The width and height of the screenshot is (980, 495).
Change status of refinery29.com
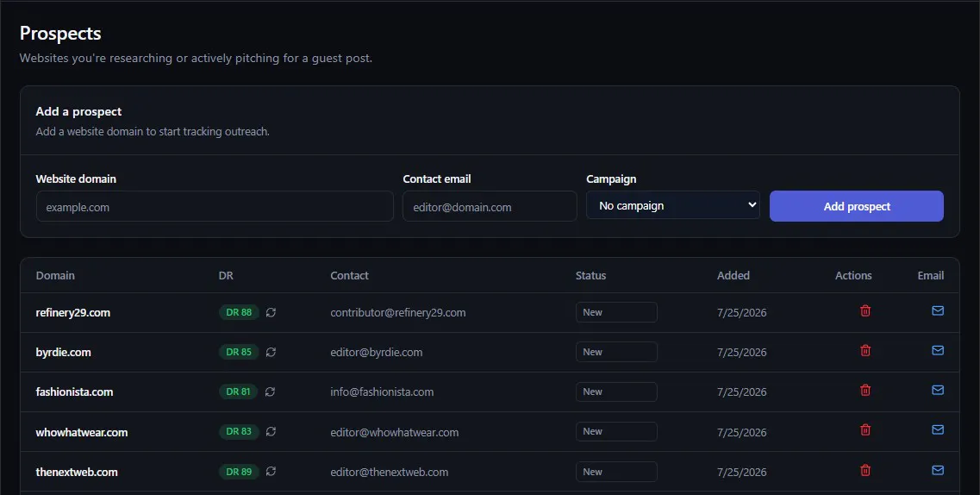tap(616, 312)
